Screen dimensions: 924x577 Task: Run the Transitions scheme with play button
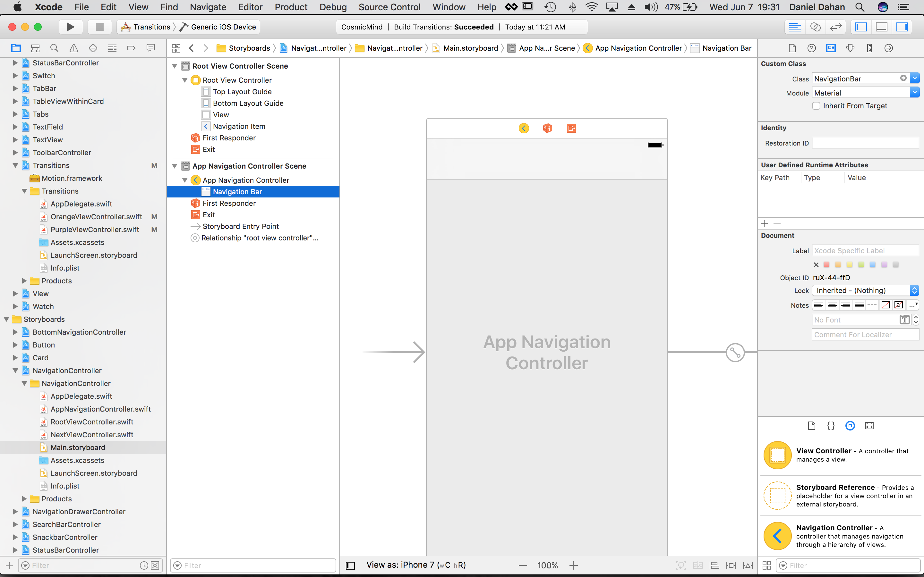point(70,27)
